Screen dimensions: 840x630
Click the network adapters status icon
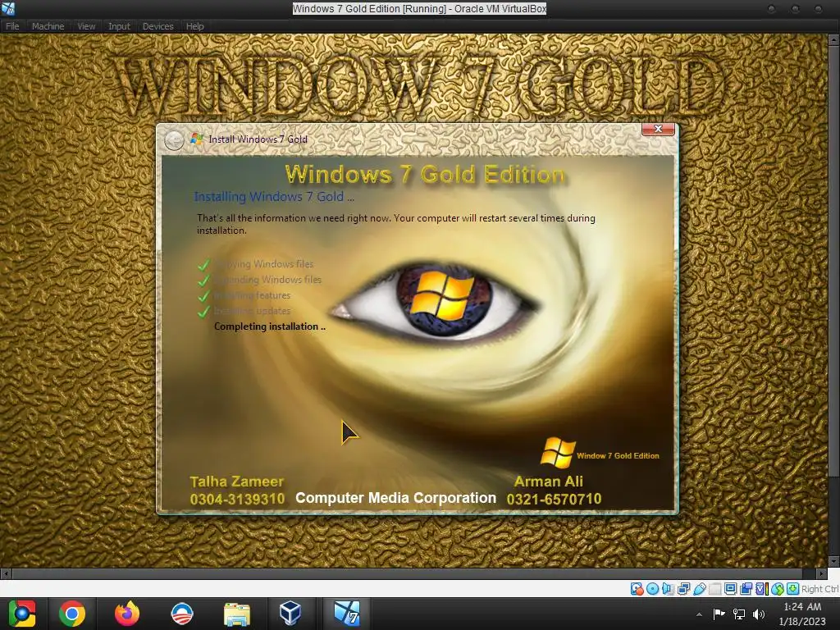coord(683,589)
